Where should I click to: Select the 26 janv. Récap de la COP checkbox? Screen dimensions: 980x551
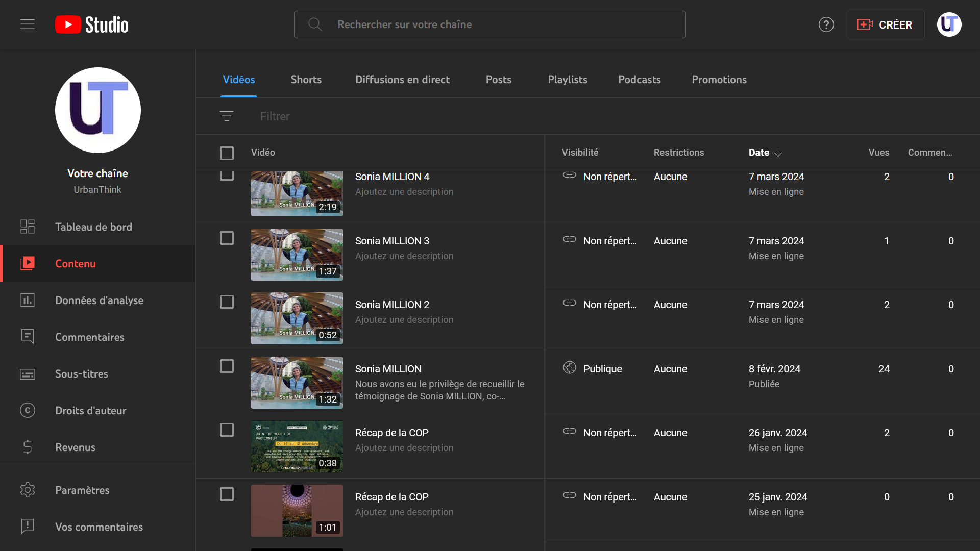(x=227, y=430)
